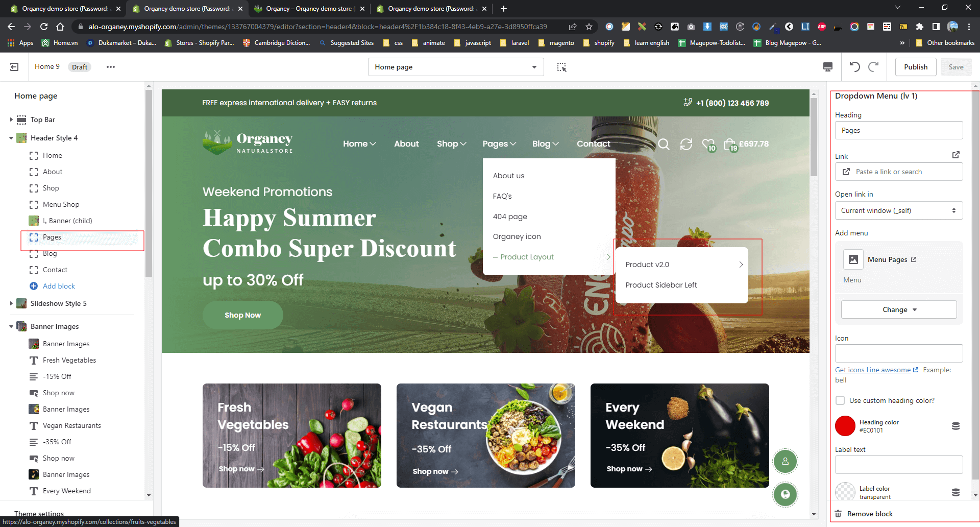Click the undo arrow icon
This screenshot has height=527, width=980.
click(854, 67)
